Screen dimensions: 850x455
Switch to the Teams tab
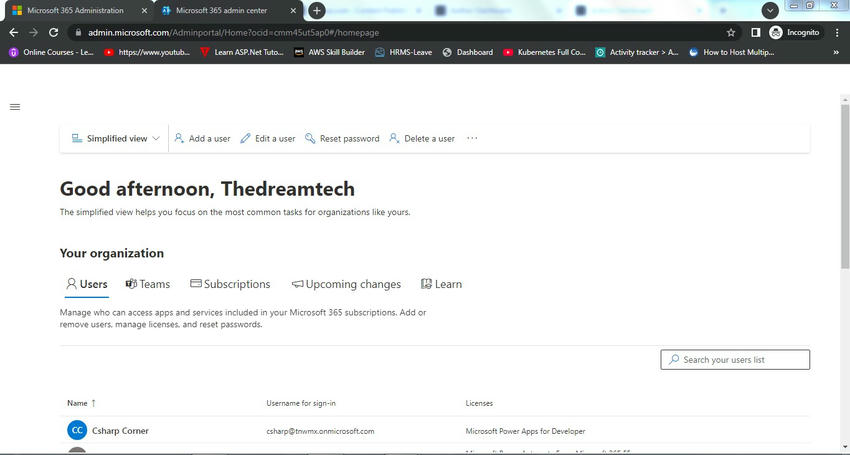pyautogui.click(x=147, y=284)
